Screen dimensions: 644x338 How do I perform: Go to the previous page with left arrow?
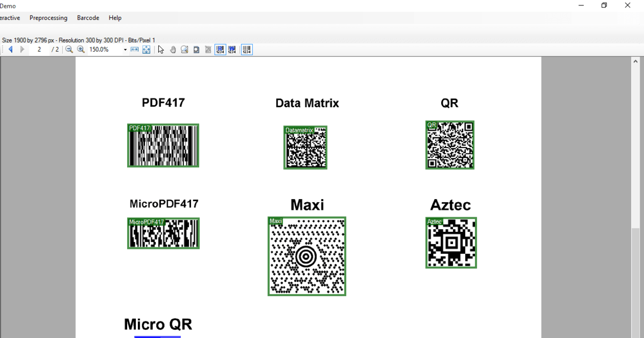(x=10, y=49)
